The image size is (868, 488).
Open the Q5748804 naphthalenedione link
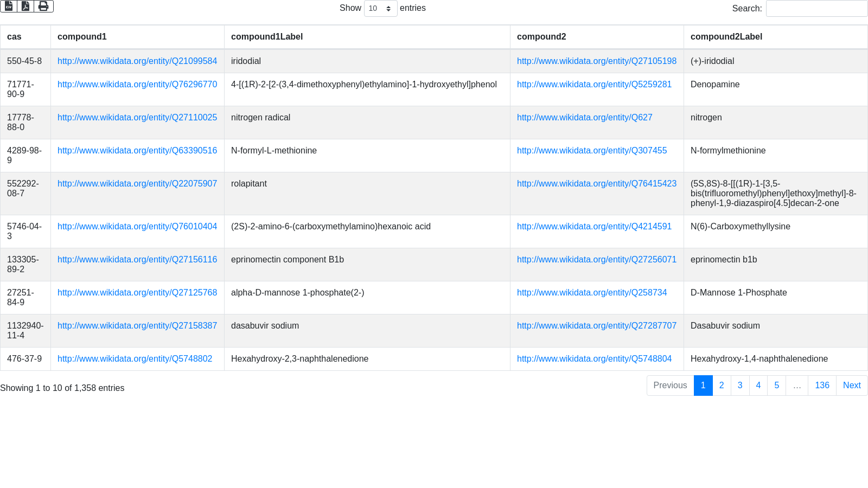(x=594, y=359)
